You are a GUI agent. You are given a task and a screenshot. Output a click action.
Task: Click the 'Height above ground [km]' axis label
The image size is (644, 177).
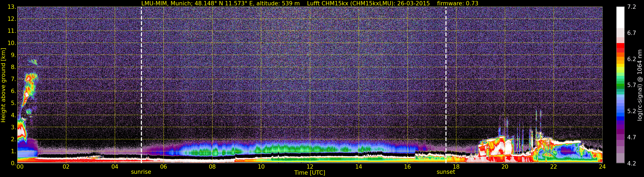[3, 85]
